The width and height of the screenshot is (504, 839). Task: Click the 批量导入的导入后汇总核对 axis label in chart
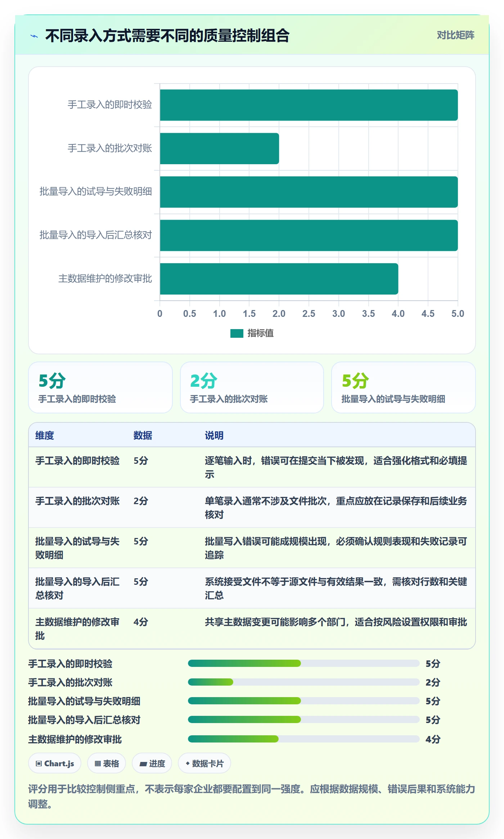(96, 235)
